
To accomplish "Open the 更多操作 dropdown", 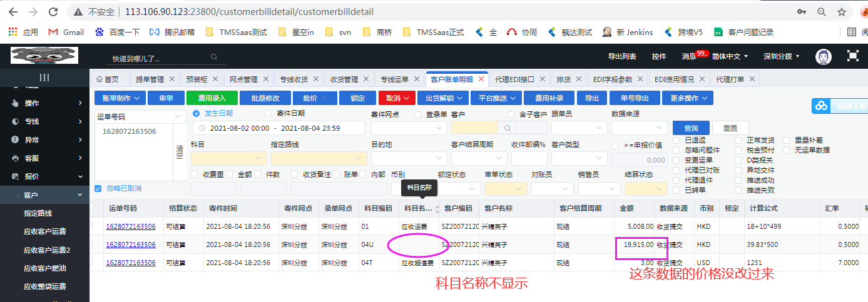I will click(x=688, y=98).
